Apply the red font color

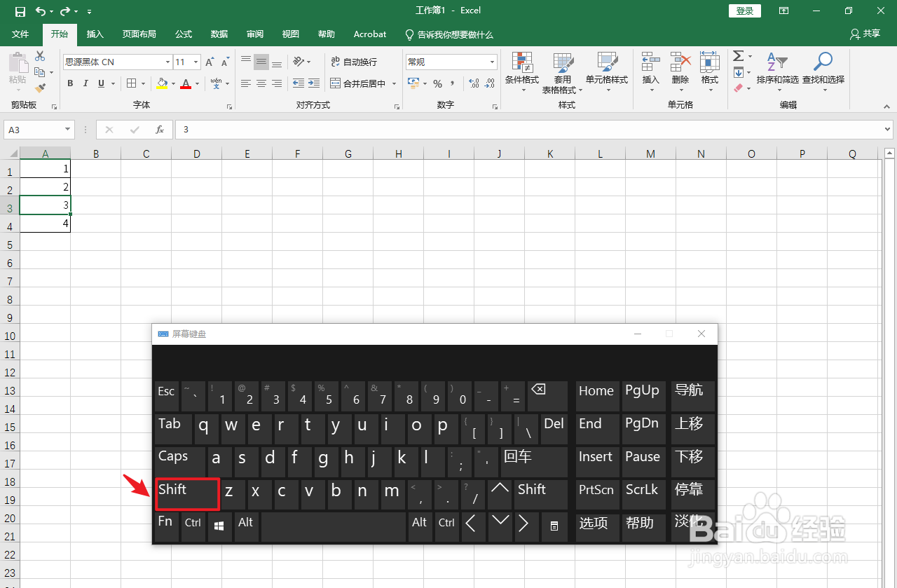click(186, 83)
